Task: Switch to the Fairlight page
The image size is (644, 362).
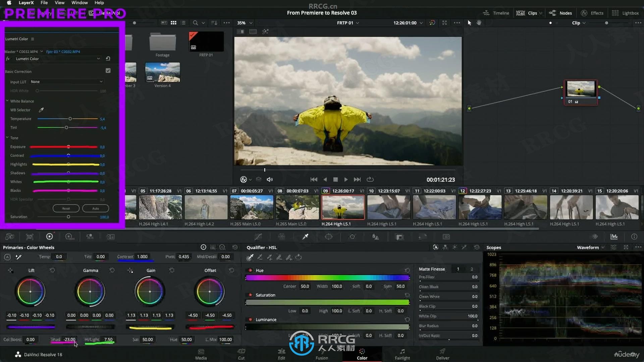Action: pyautogui.click(x=402, y=354)
